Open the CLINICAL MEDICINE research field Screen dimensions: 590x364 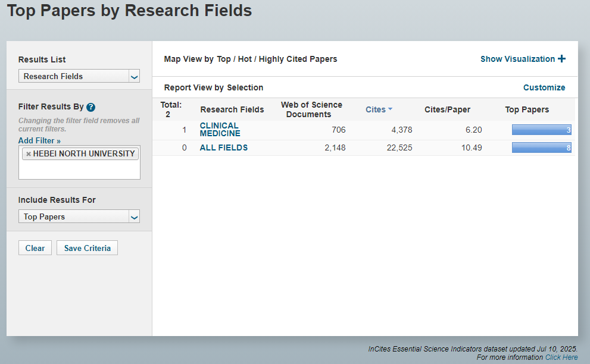220,129
